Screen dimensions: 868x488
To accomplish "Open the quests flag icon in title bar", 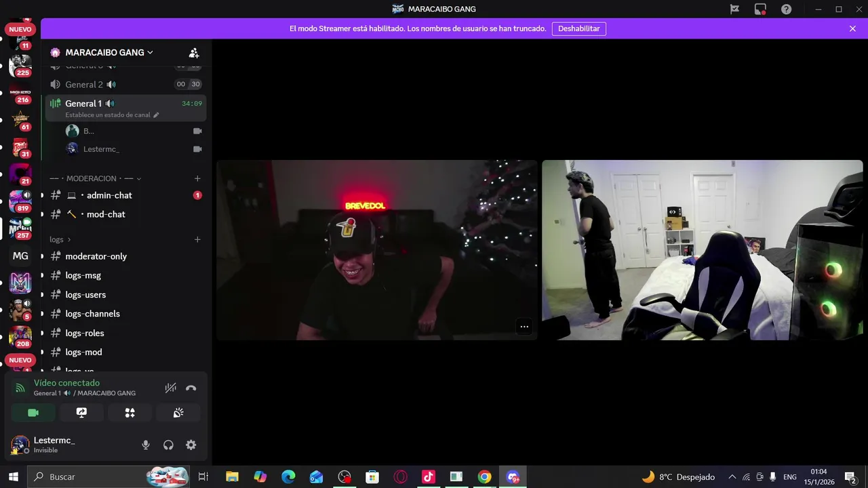I will 734,9.
